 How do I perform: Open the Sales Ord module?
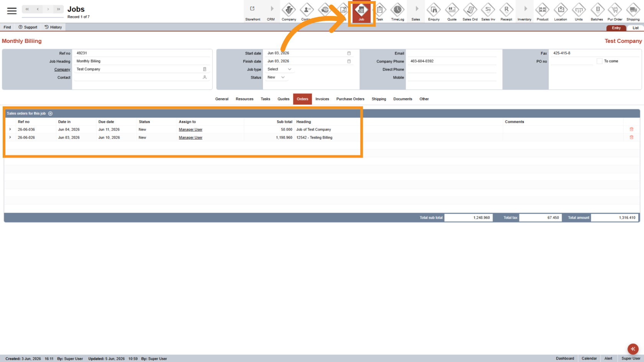point(470,12)
